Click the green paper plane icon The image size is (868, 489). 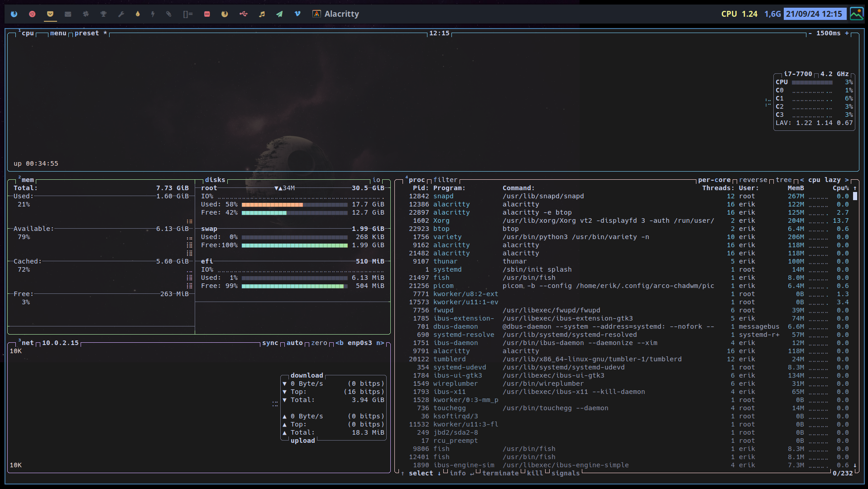pos(279,14)
